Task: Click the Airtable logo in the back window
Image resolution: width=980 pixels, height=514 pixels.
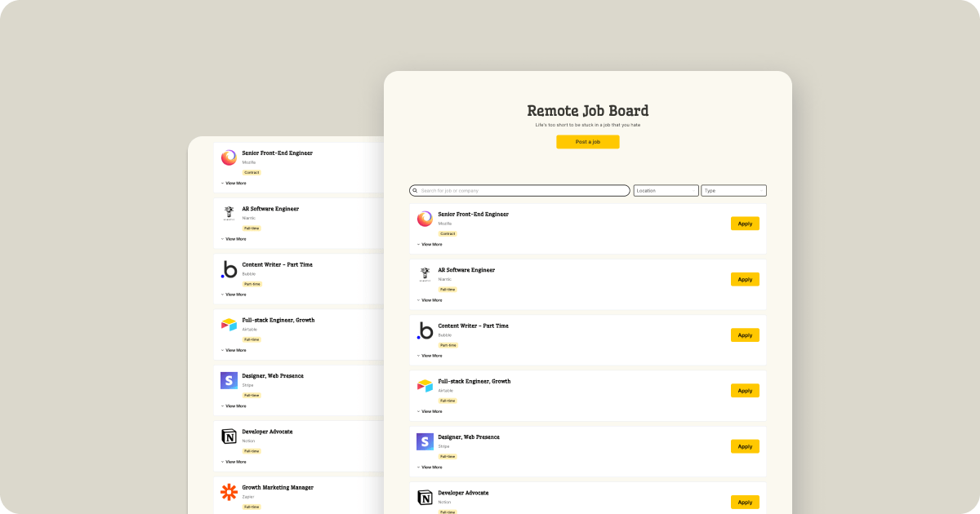Action: pos(229,325)
